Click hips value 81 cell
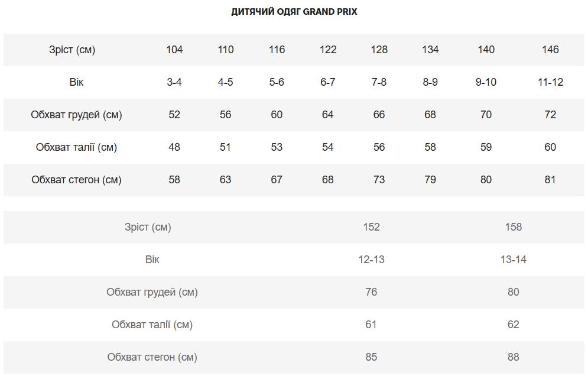Viewport: 588px width, 392px height. pyautogui.click(x=550, y=180)
